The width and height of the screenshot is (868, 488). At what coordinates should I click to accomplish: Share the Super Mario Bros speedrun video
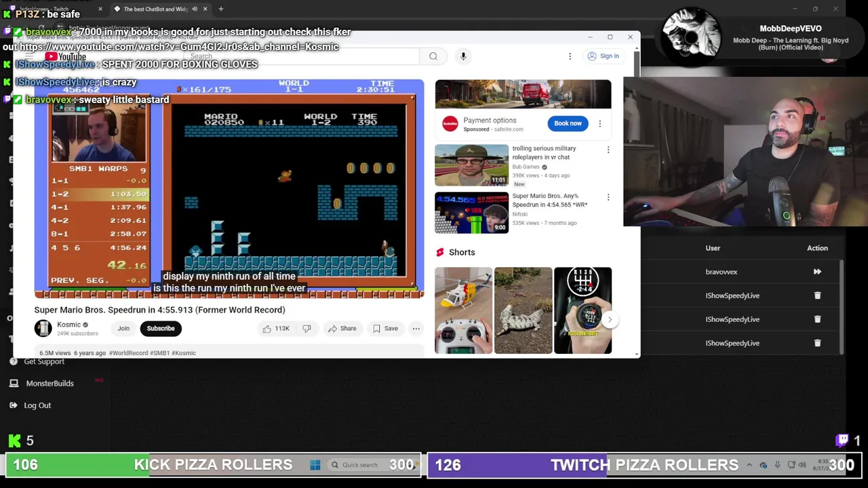tap(342, 329)
